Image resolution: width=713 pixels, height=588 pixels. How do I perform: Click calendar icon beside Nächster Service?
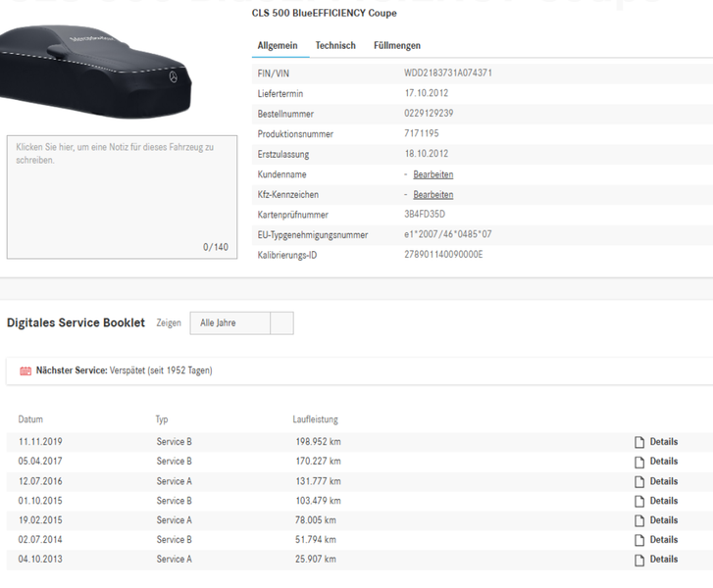(x=25, y=371)
